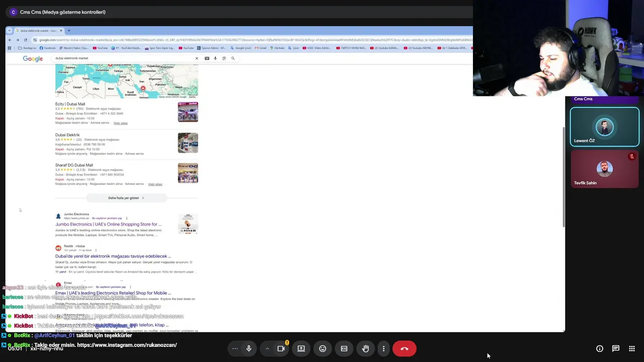Focus the 'dubai elektronik market' search field
Image resolution: width=644 pixels, height=362 pixels.
(x=123, y=58)
